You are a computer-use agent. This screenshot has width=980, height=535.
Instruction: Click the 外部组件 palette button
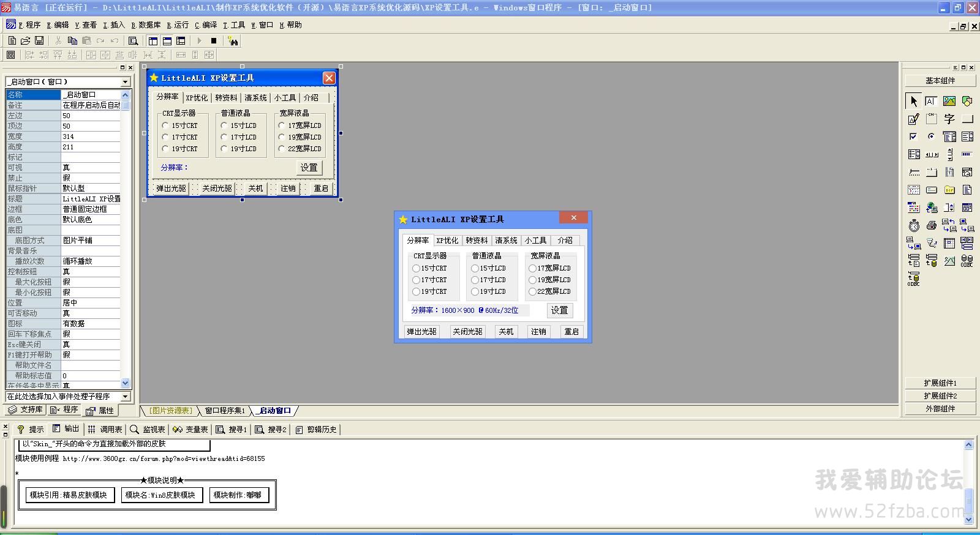click(940, 409)
